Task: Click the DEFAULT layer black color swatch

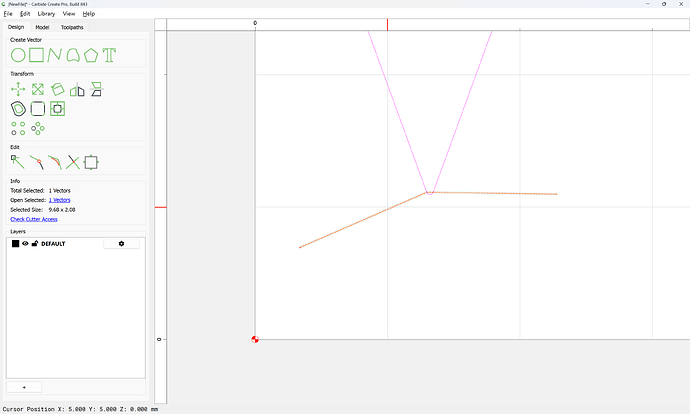Action: click(x=15, y=244)
